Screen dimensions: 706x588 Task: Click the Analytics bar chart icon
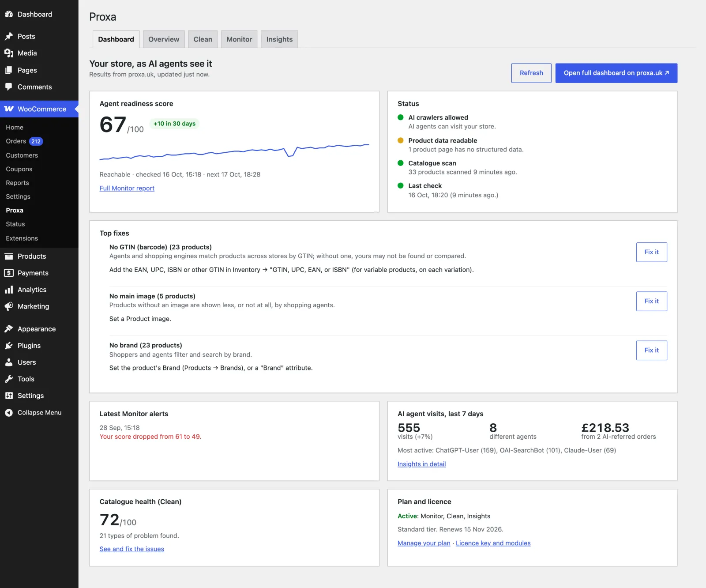[9, 290]
